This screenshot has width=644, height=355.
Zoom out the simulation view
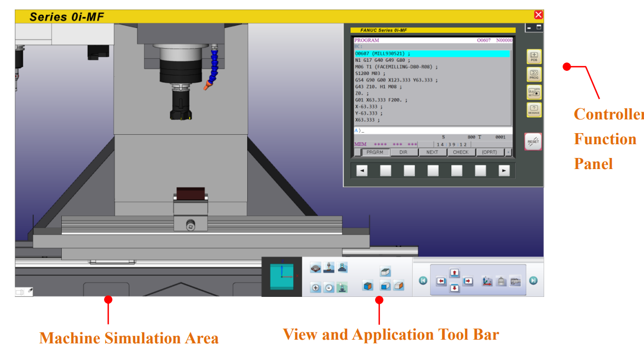tap(329, 288)
